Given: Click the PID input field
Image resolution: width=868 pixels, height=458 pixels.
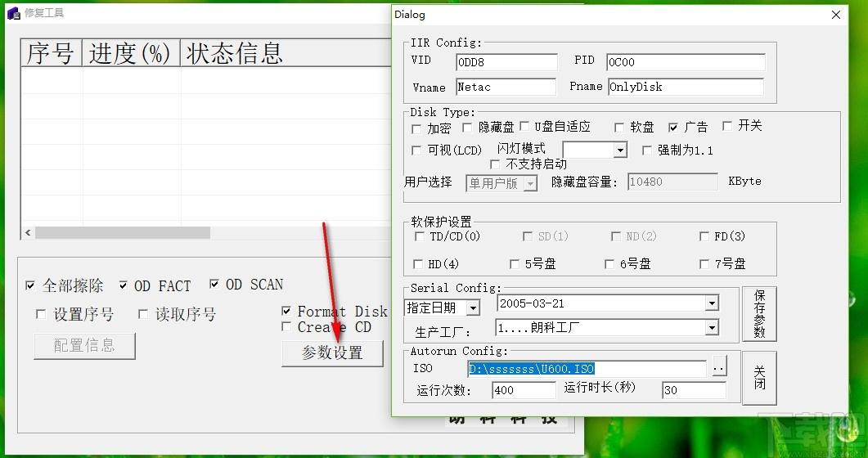Looking at the screenshot, I should 686,62.
